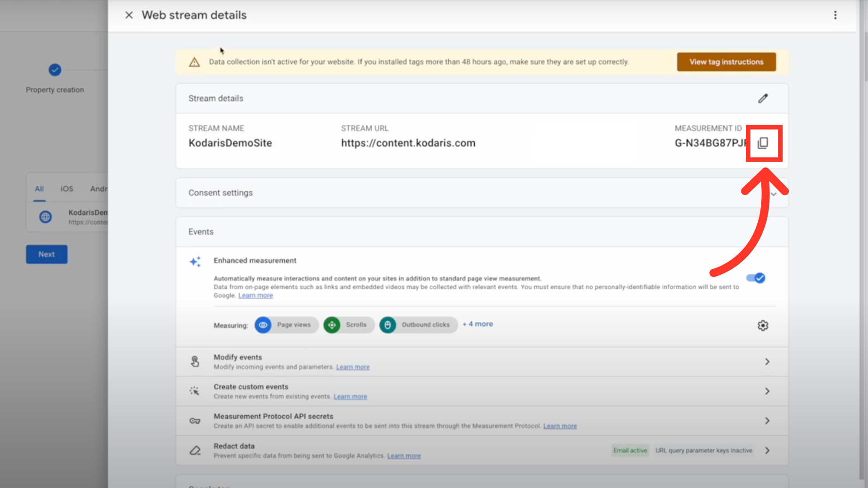This screenshot has width=868, height=488.
Task: Click the blue Next button
Action: pyautogui.click(x=47, y=254)
